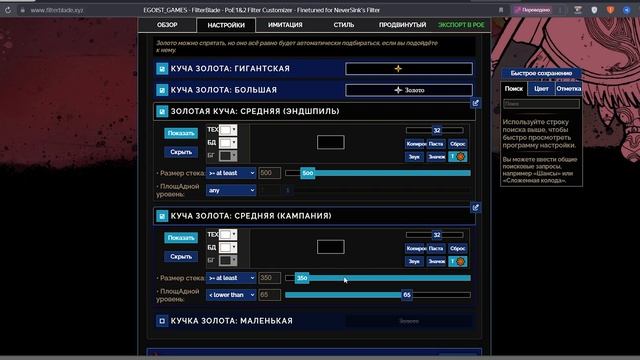Click orange minimap icon toggle in Эндшпиль
This screenshot has height=360, width=640.
click(x=458, y=156)
